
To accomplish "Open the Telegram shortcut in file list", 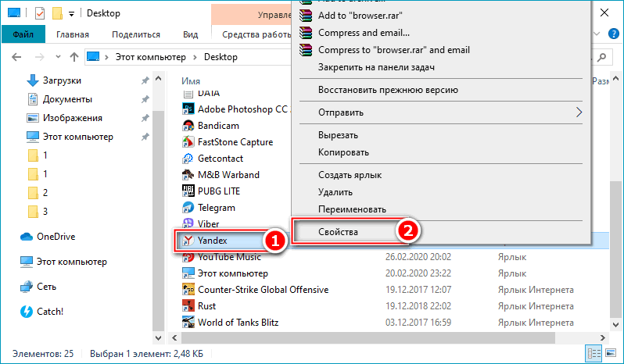I will (x=216, y=208).
